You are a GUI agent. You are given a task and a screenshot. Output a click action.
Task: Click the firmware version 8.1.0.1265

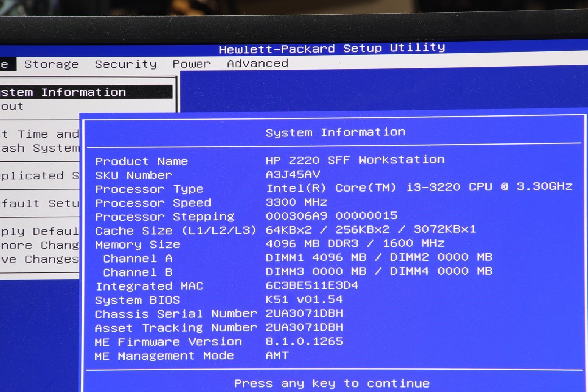[304, 341]
